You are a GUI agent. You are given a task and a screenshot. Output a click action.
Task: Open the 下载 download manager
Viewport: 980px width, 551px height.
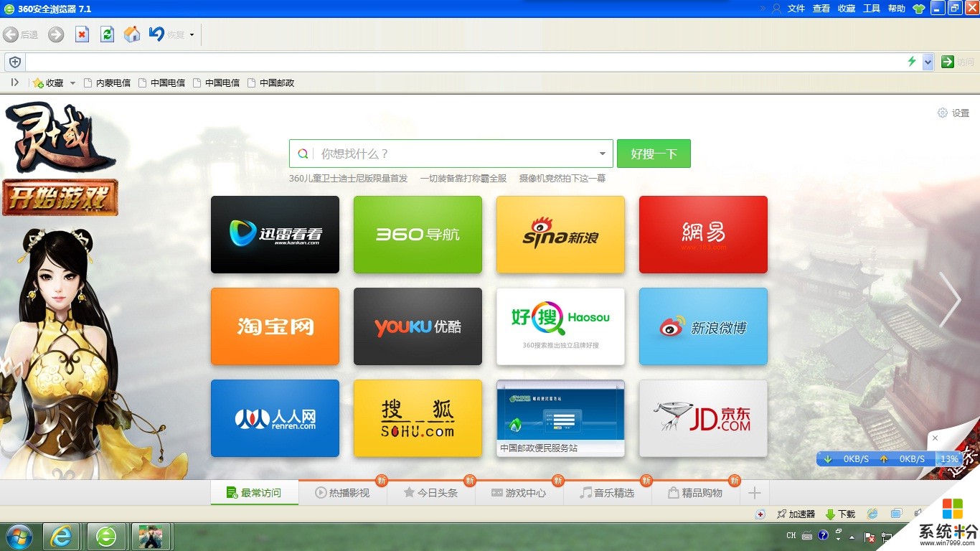pos(841,514)
